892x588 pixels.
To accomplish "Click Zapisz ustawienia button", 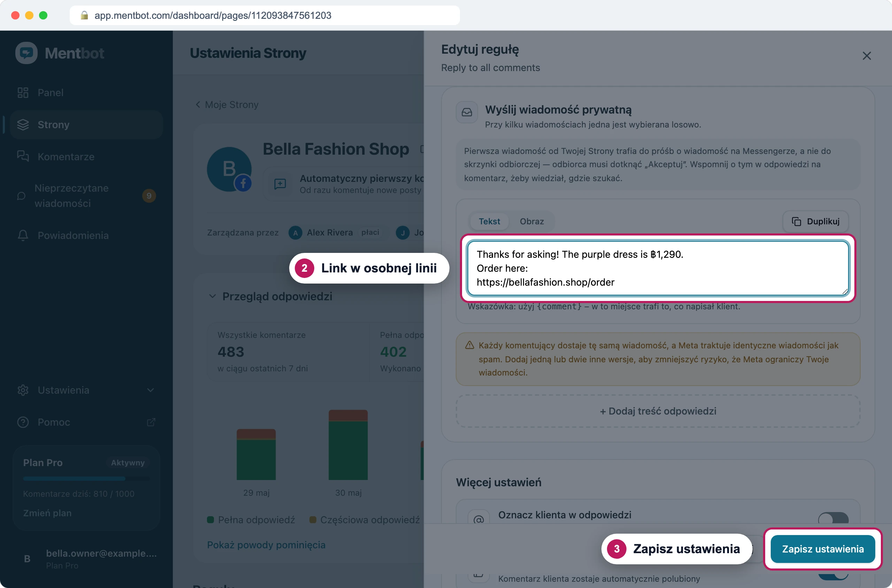I will (823, 549).
